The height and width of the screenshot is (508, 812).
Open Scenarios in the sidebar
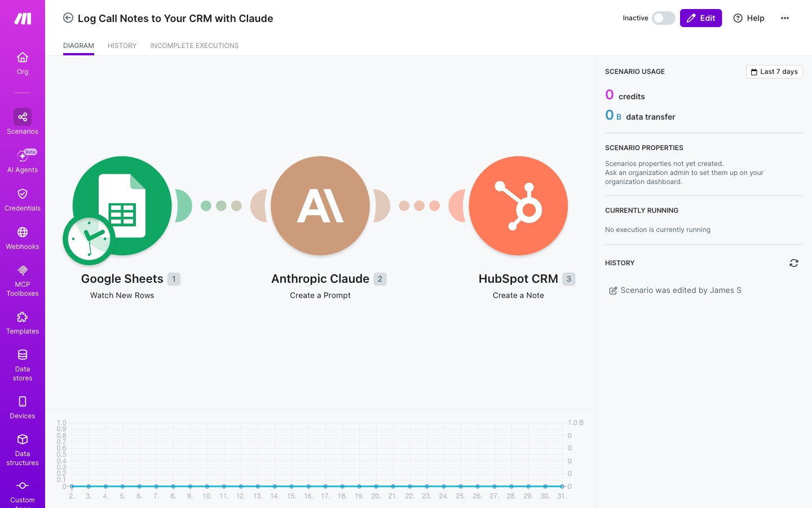click(23, 122)
